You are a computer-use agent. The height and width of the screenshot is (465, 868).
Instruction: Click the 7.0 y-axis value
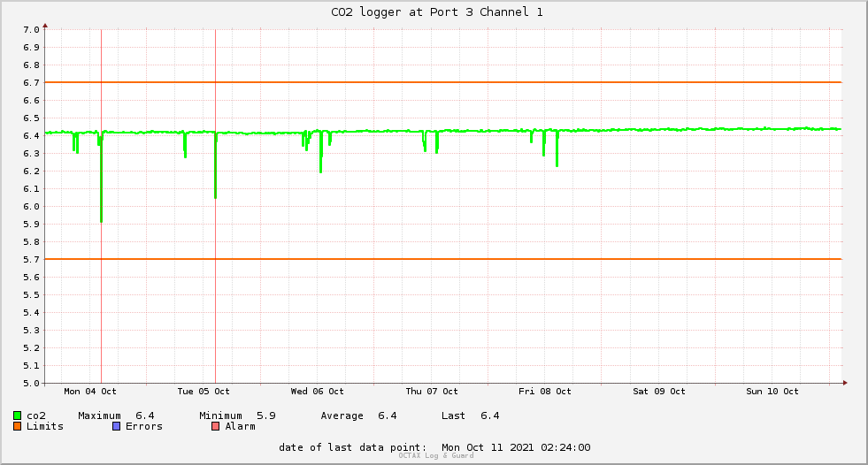(31, 29)
